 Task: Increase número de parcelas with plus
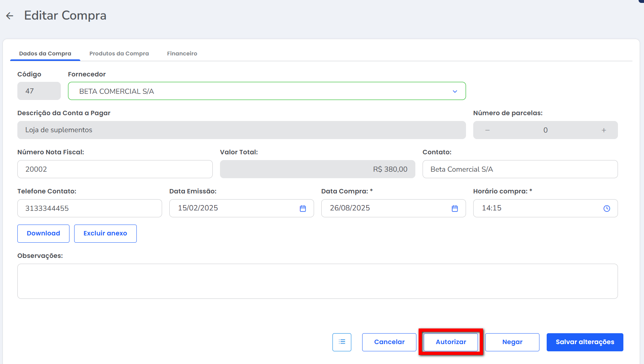point(604,130)
